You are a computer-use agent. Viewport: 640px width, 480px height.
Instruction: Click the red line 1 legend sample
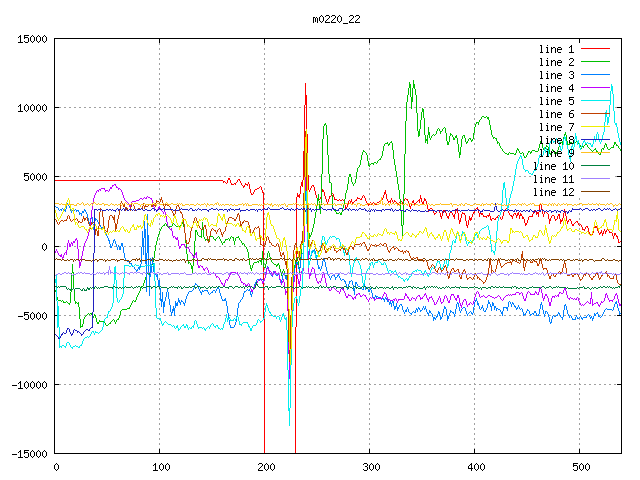[x=595, y=49]
